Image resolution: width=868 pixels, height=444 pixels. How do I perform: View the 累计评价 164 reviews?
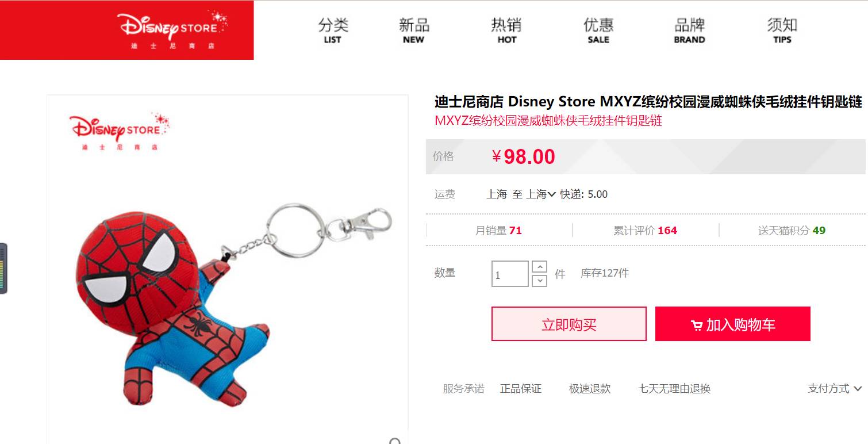point(645,231)
